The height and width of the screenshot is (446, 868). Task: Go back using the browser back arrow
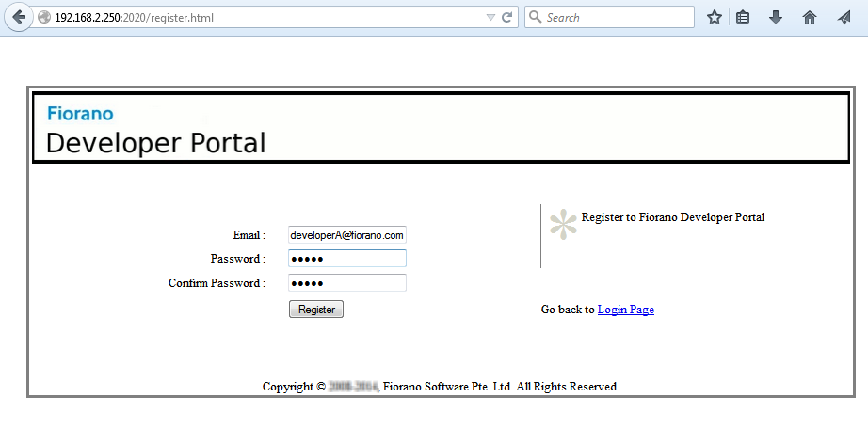click(19, 17)
